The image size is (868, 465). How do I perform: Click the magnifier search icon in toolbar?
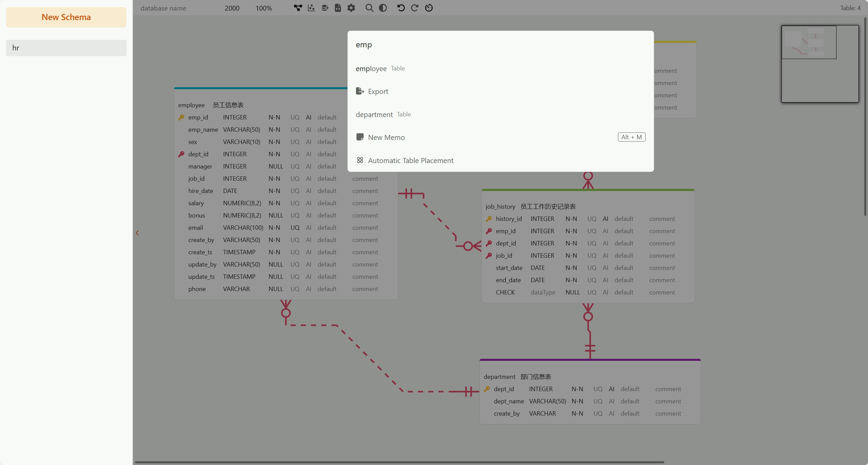tap(369, 8)
